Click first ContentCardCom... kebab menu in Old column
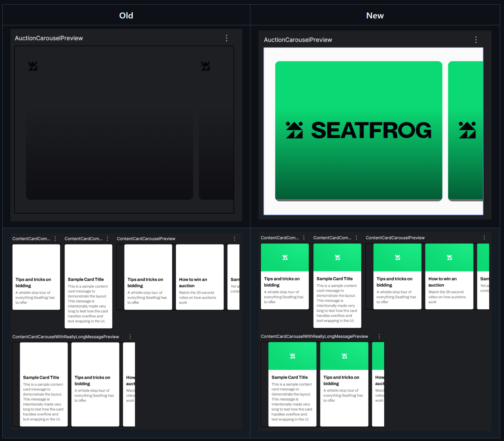This screenshot has width=504, height=441. [x=55, y=239]
